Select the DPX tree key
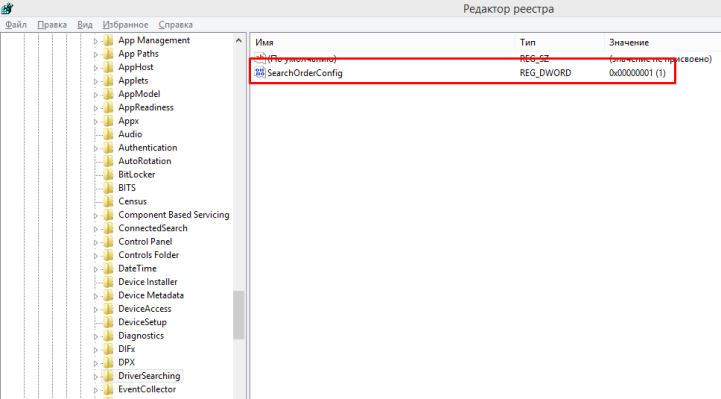This screenshot has height=399, width=721. click(x=126, y=362)
